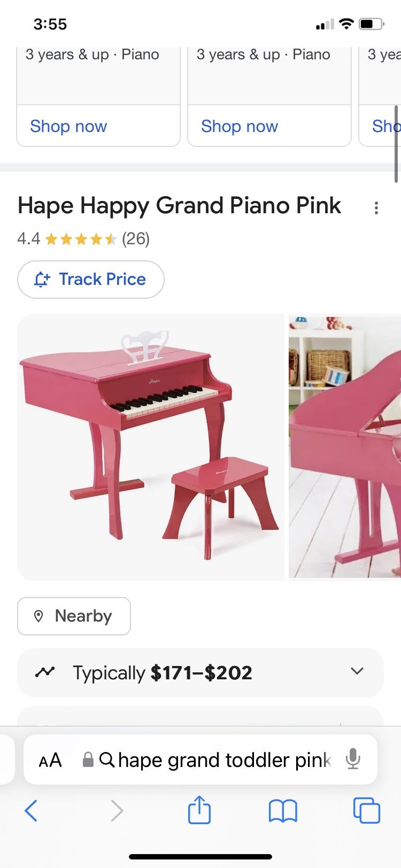Open the bookmarks book icon
401x868 pixels.
(283, 811)
